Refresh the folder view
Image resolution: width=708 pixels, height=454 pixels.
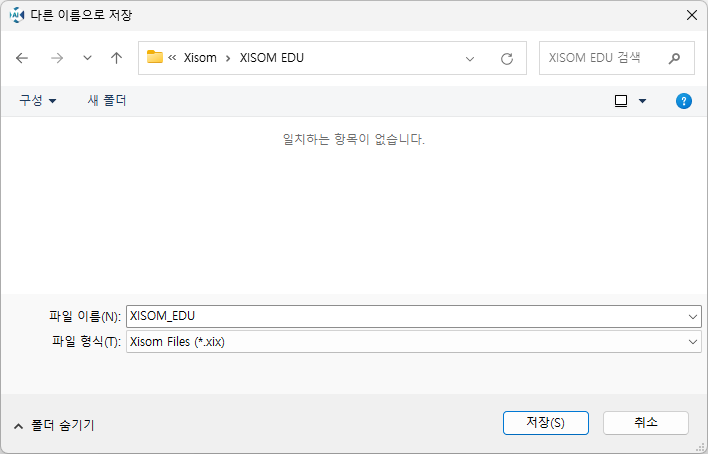pos(507,59)
